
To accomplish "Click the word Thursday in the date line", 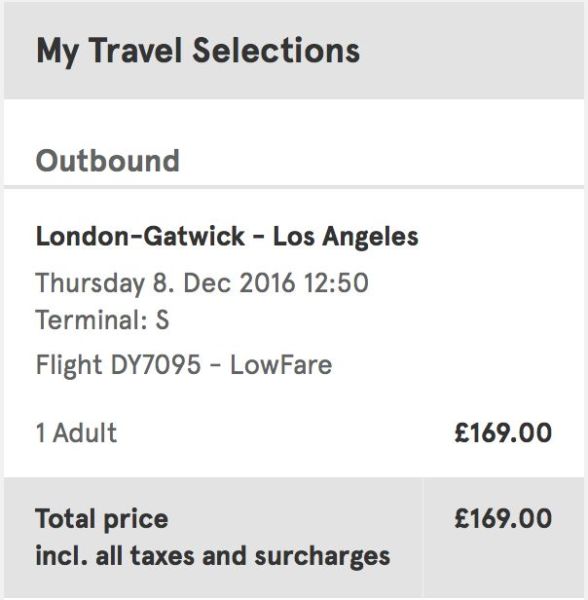I will (x=90, y=284).
